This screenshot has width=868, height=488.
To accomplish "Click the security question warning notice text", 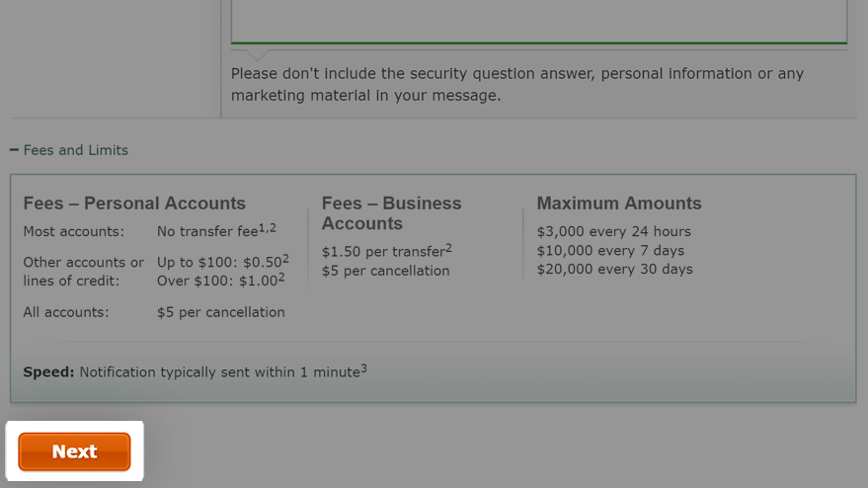I will click(x=517, y=84).
